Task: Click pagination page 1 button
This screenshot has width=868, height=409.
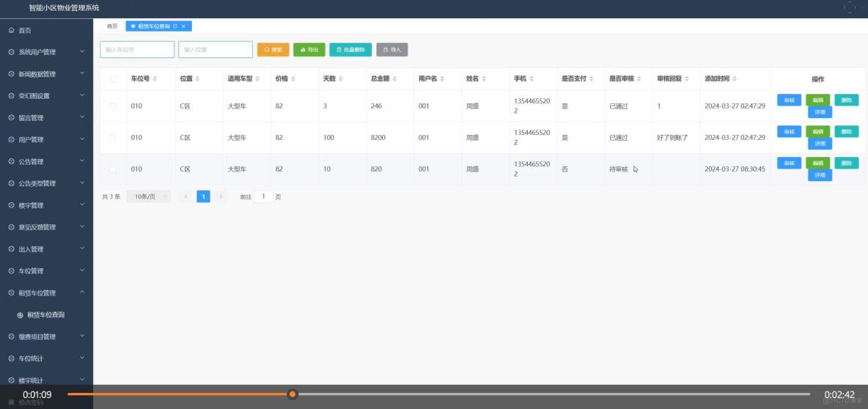Action: point(203,196)
